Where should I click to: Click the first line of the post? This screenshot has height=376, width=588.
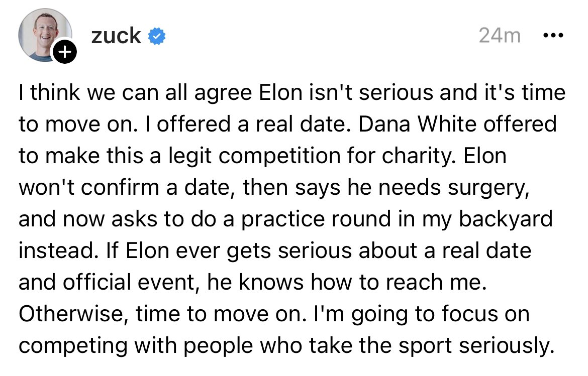pyautogui.click(x=291, y=92)
